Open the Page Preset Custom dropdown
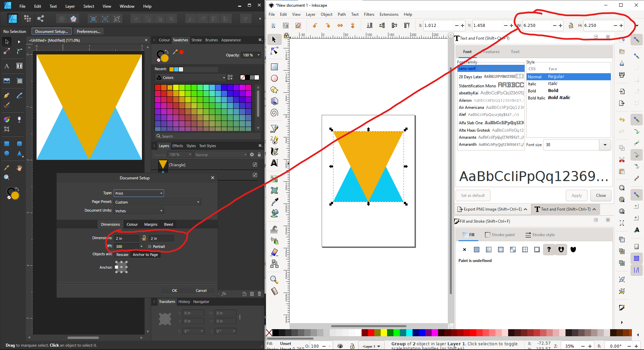Screen dimensions: 644x350 point(157,202)
